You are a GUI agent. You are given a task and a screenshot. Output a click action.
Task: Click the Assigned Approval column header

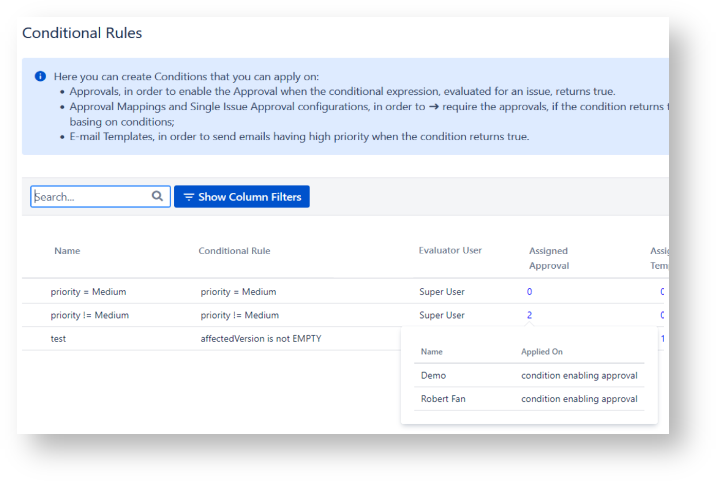(548, 258)
